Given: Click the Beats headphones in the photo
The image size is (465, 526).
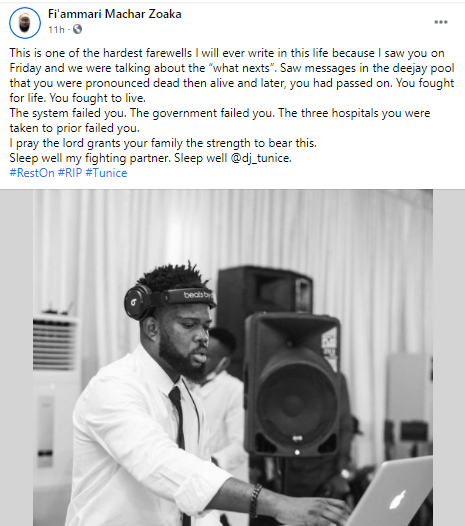Looking at the screenshot, I should (x=170, y=300).
